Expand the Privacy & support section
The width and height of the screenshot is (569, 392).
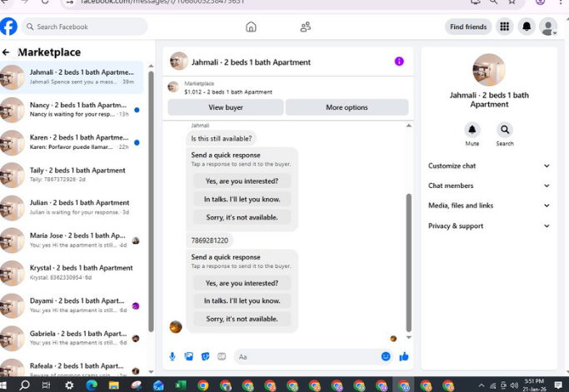point(489,226)
